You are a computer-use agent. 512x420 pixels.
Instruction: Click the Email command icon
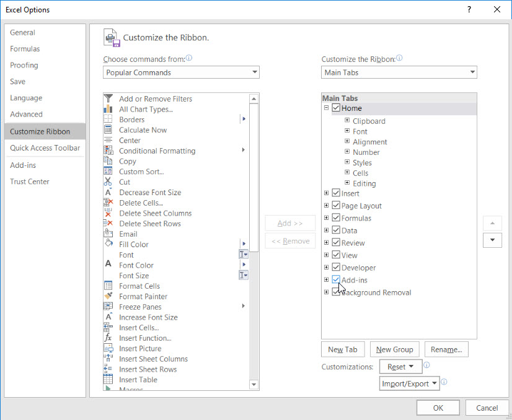click(108, 234)
